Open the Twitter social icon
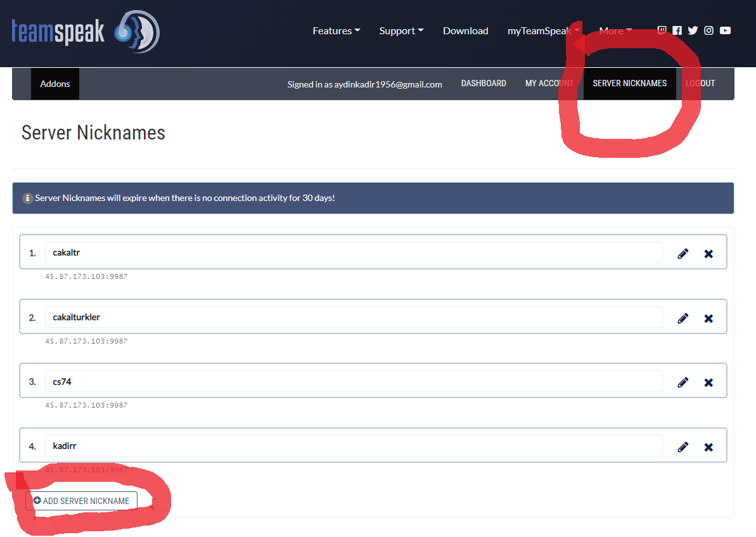 [693, 30]
